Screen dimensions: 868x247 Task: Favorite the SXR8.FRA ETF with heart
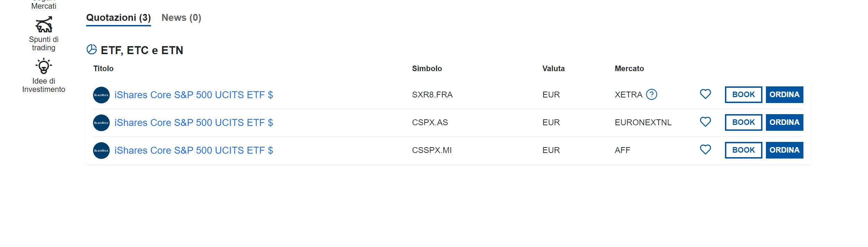pos(706,94)
